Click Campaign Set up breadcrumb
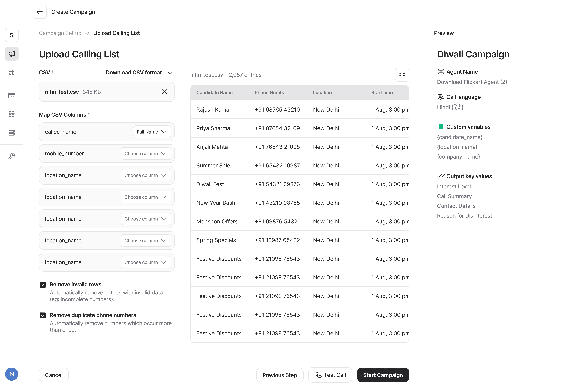Image resolution: width=588 pixels, height=392 pixels. tap(60, 33)
